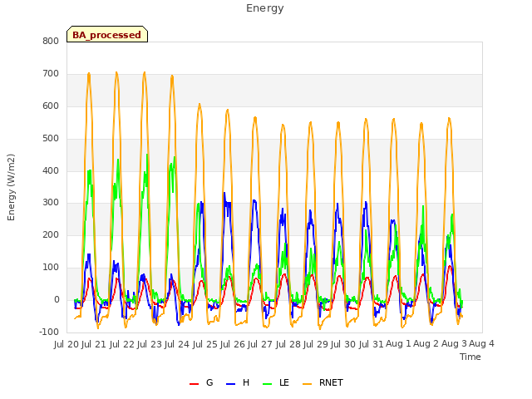Toggle the RNET series legend entry

tap(323, 382)
